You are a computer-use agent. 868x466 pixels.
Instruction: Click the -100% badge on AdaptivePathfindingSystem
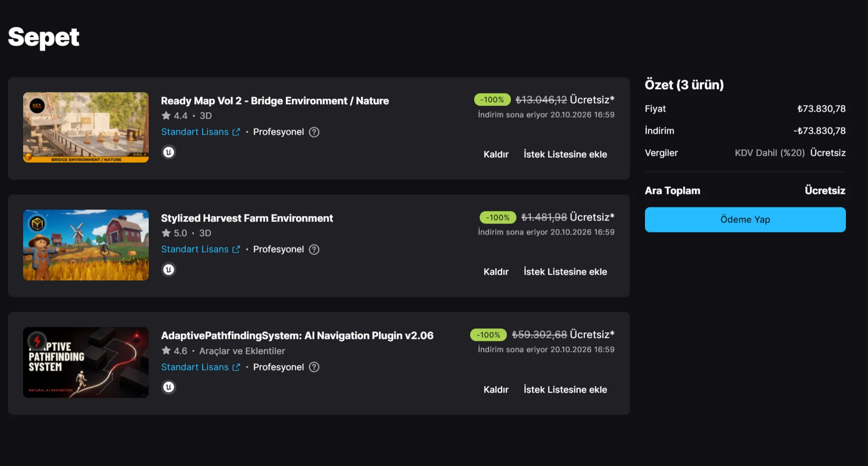[488, 335]
